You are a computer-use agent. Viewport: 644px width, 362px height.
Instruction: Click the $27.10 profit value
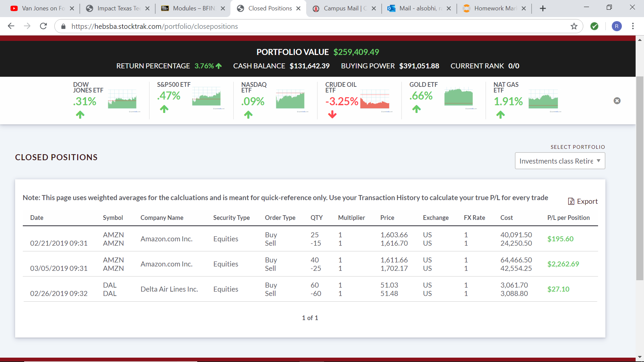pos(558,289)
